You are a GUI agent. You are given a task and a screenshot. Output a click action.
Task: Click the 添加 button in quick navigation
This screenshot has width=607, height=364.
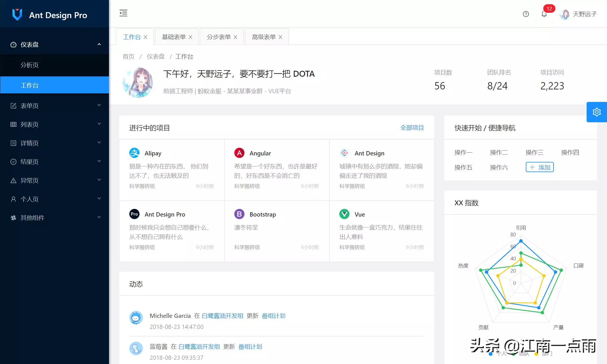[x=539, y=167]
